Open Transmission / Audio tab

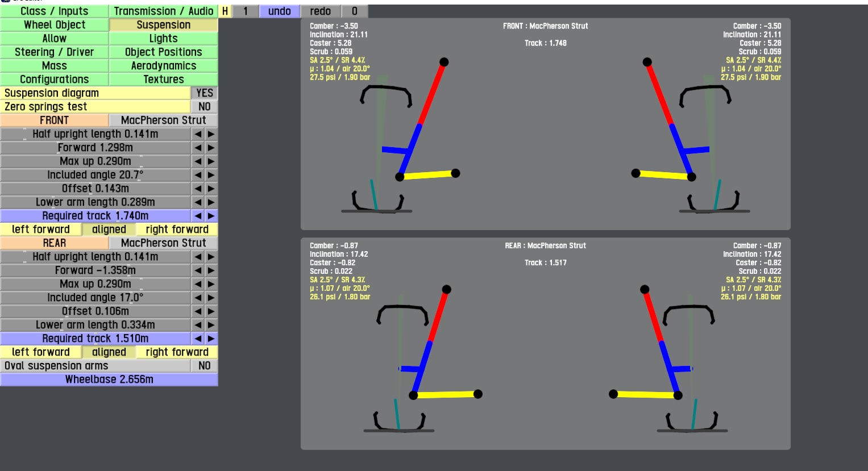pyautogui.click(x=164, y=11)
